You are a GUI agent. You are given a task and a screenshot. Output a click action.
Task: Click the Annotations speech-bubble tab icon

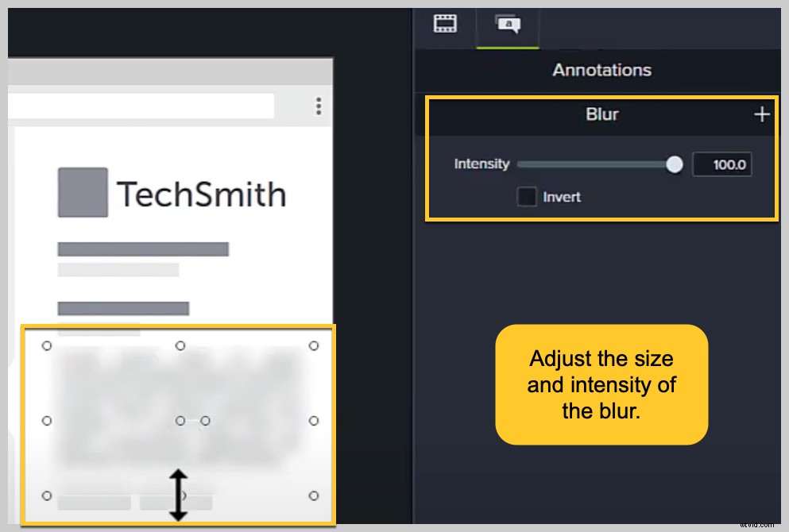click(507, 23)
